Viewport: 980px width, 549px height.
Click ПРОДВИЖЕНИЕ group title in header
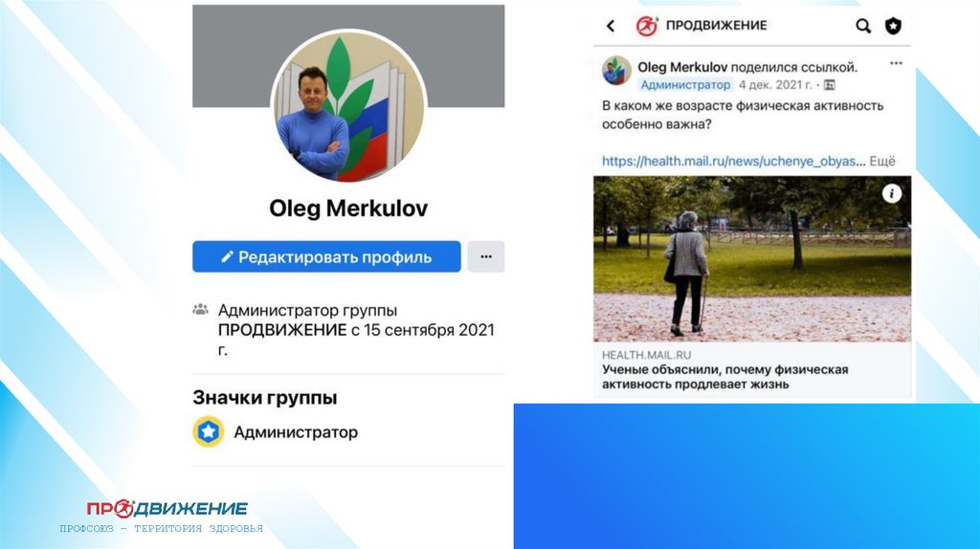pyautogui.click(x=716, y=26)
